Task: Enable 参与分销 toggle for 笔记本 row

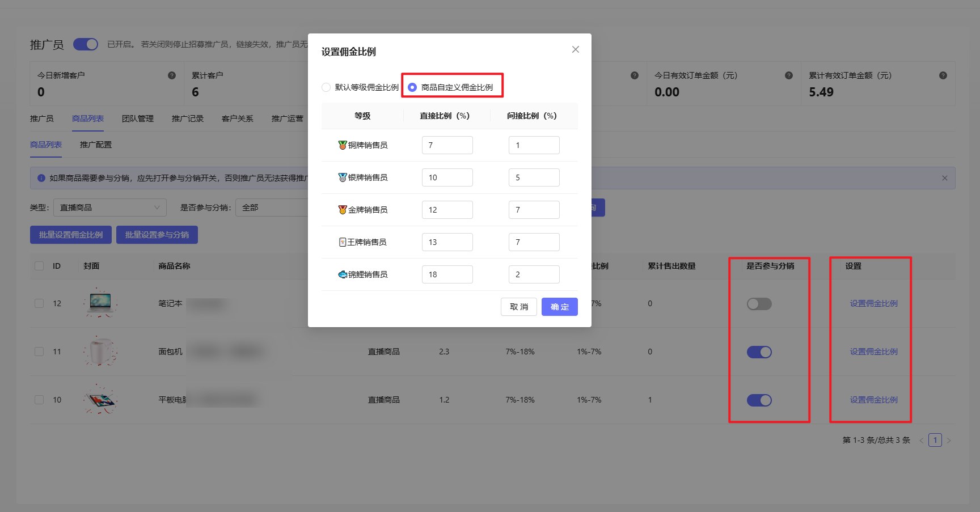Action: click(x=759, y=304)
